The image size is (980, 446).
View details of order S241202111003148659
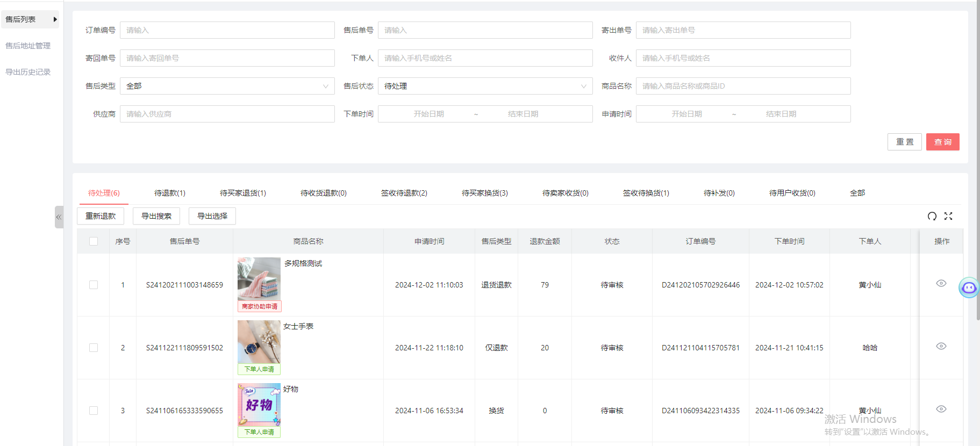[x=941, y=283]
